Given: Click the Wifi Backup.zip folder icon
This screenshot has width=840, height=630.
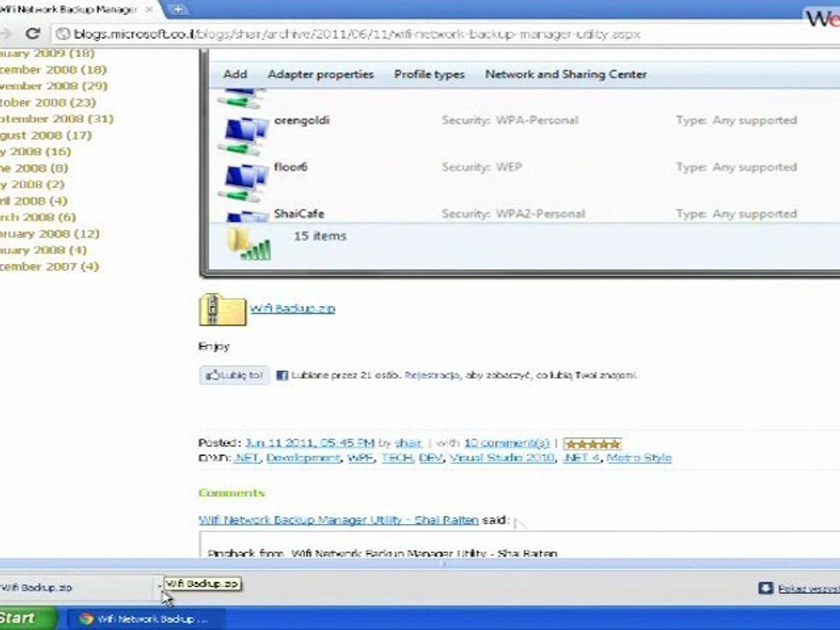Looking at the screenshot, I should 222,310.
